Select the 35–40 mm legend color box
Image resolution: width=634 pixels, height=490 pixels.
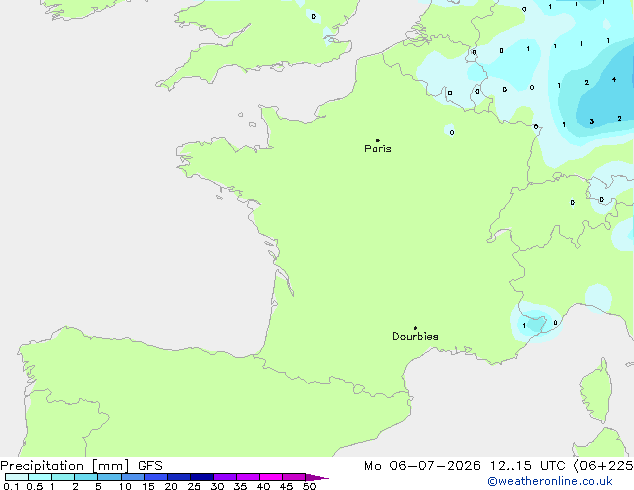click(x=248, y=477)
